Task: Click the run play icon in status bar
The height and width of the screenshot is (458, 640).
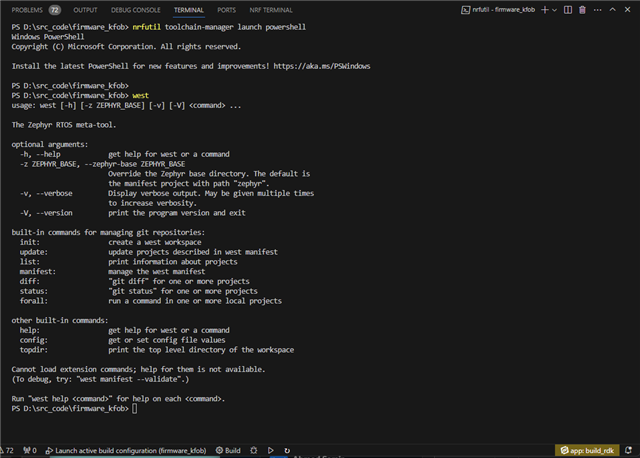Action: [270, 451]
